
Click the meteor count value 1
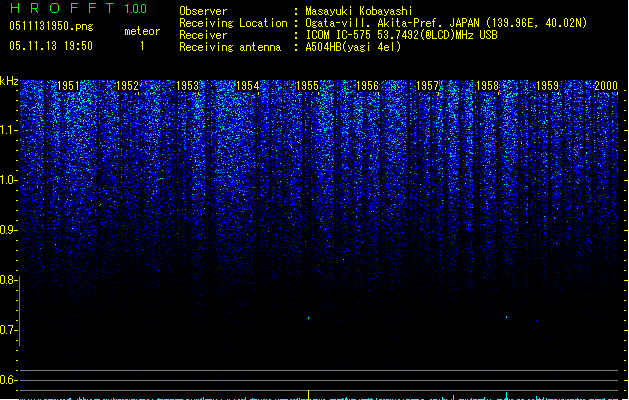142,46
